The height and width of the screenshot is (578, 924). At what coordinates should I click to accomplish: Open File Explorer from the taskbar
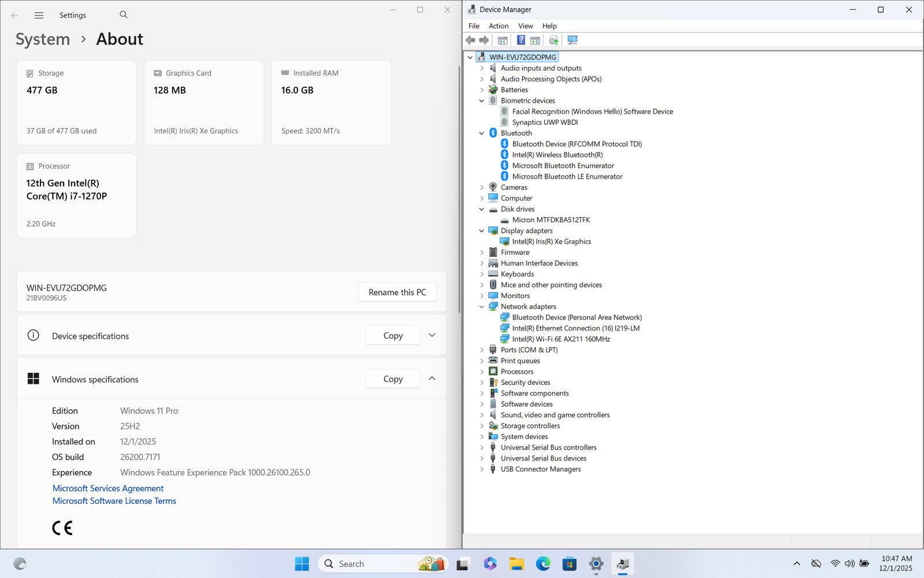coord(516,564)
